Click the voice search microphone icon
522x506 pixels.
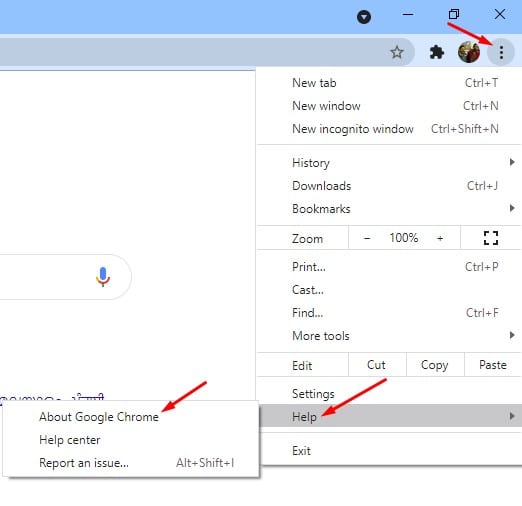(103, 277)
